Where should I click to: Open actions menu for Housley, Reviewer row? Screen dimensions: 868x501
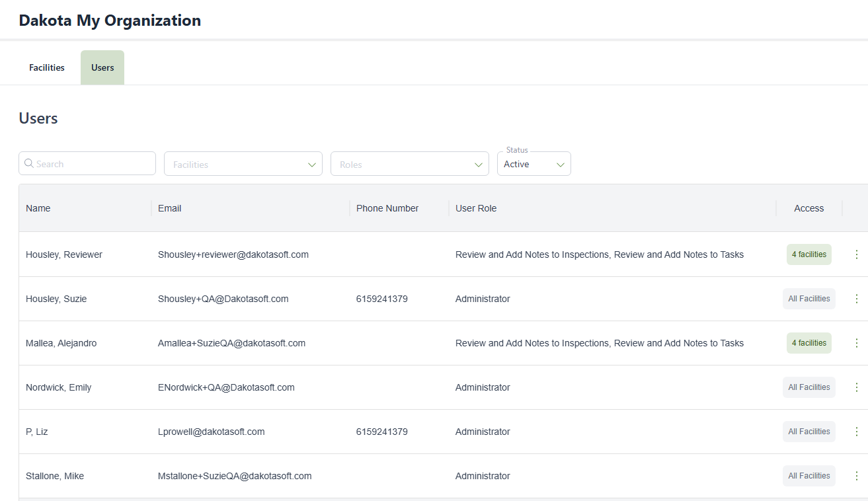[857, 254]
